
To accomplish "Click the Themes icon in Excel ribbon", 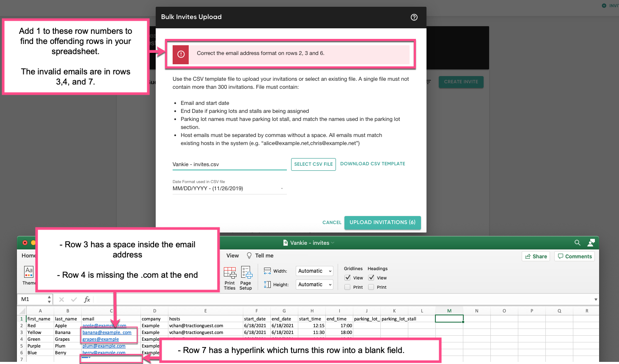I will (x=29, y=271).
